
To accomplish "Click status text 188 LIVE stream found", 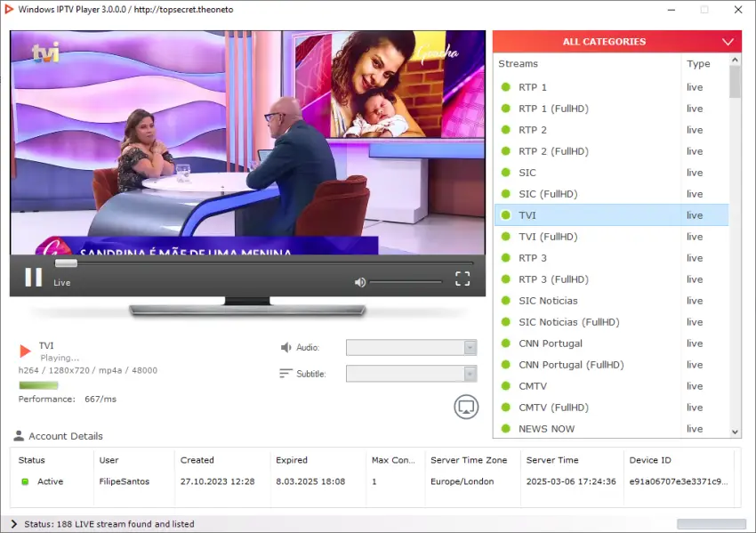I will point(109,524).
